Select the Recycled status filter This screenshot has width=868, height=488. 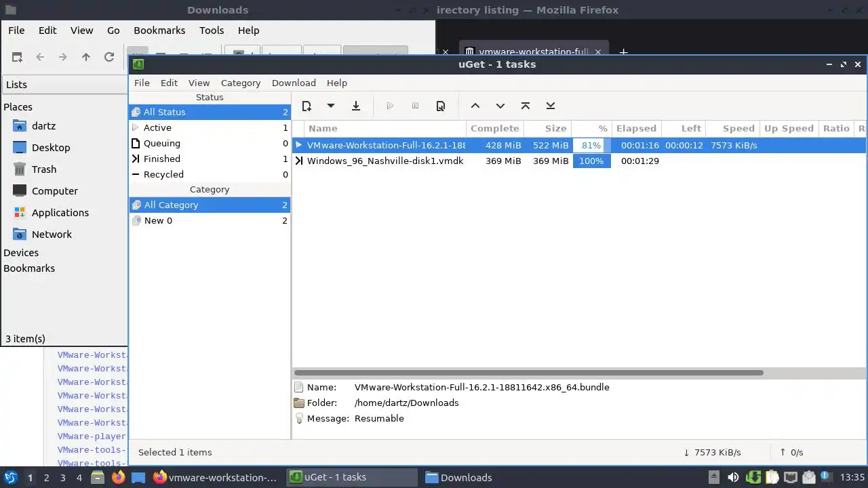point(210,174)
